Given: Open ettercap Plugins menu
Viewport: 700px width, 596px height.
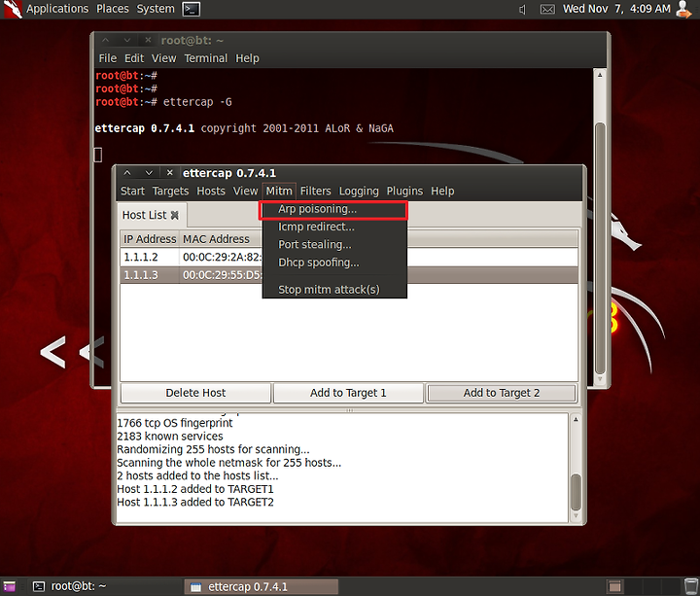Looking at the screenshot, I should [404, 192].
